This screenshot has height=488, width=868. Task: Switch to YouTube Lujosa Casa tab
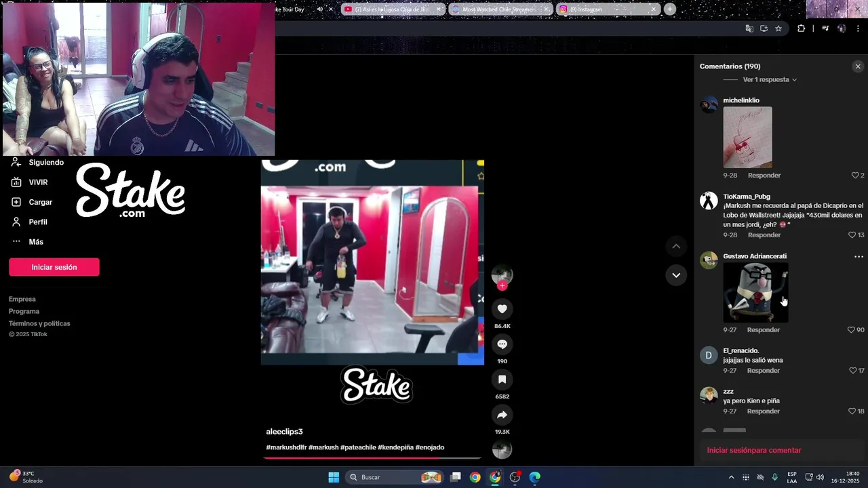tap(393, 9)
